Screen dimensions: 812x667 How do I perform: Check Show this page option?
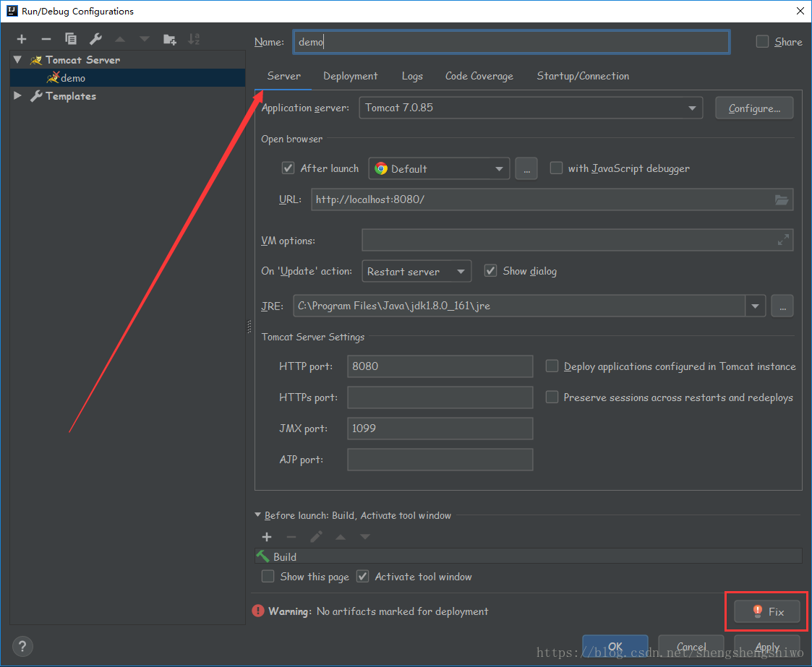coord(268,576)
